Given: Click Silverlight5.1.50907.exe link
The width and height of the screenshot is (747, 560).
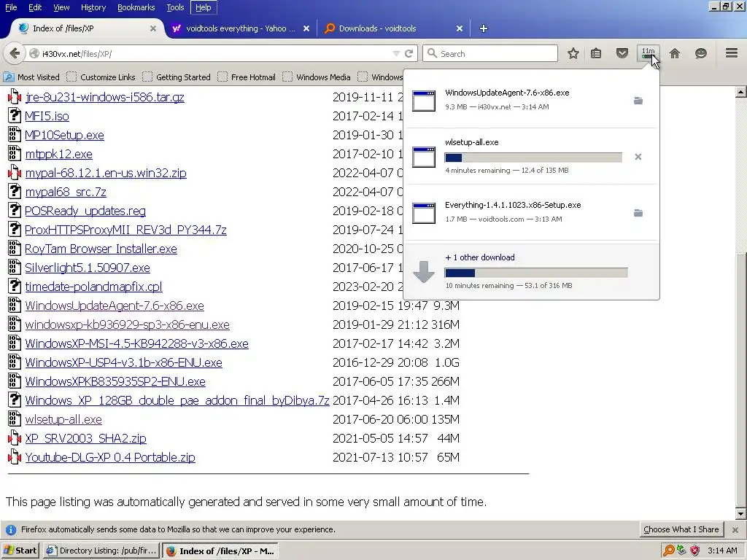Looking at the screenshot, I should click(x=88, y=268).
